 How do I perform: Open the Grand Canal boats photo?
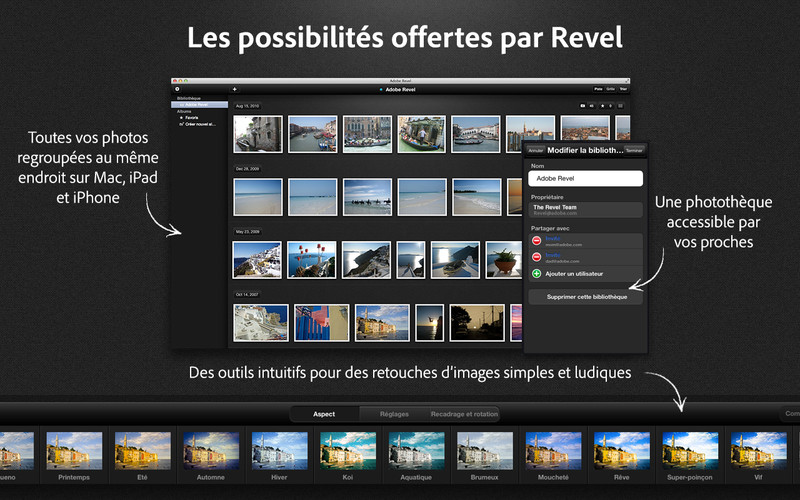[312, 134]
